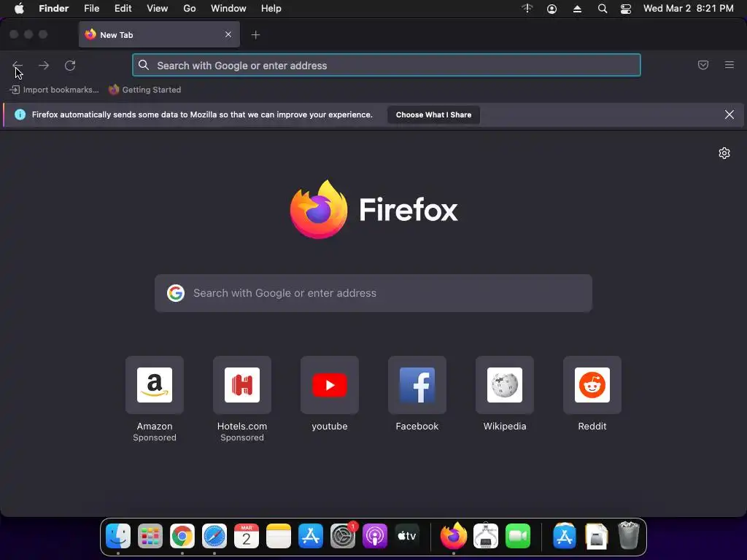This screenshot has height=560, width=747.
Task: Open System Preferences from the Dock
Action: [343, 536]
